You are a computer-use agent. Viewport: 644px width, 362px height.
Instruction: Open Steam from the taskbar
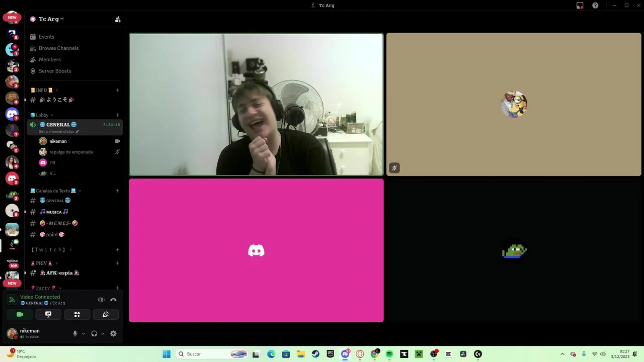(315, 354)
